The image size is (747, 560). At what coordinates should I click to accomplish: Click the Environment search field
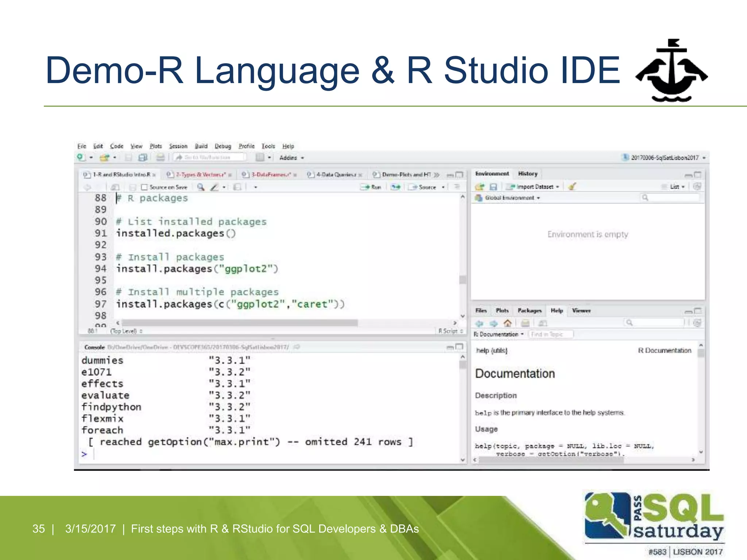click(670, 198)
